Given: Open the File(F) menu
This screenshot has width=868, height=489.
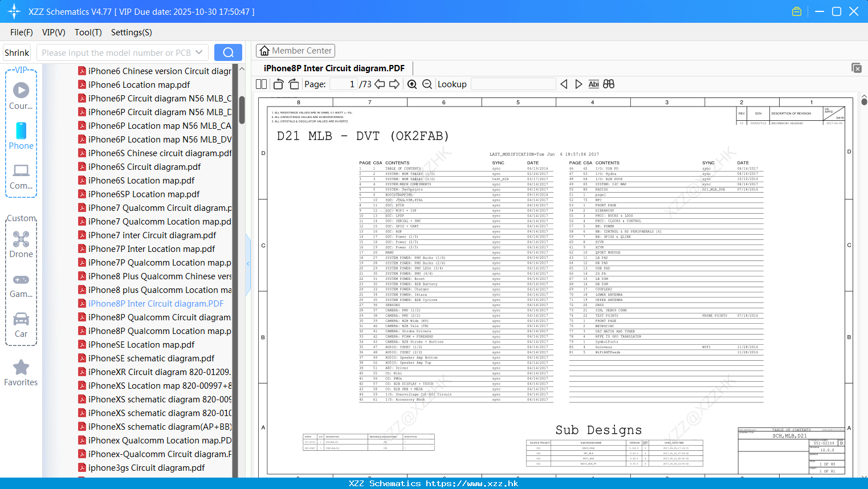Looking at the screenshot, I should (x=22, y=32).
